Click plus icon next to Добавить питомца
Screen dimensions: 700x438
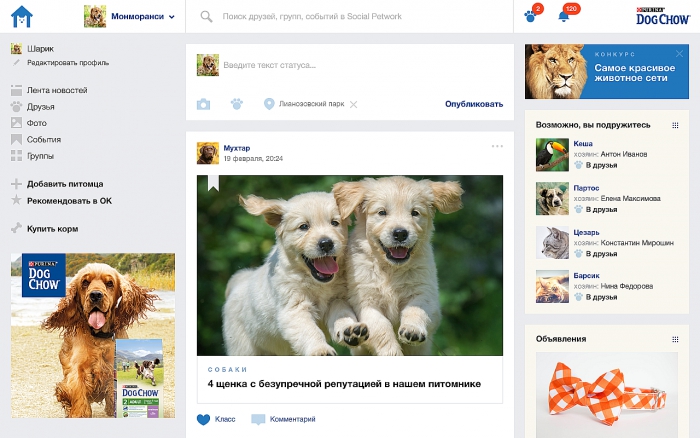[16, 184]
